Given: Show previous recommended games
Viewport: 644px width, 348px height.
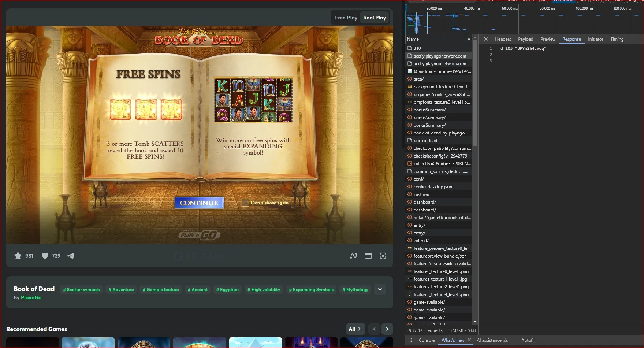Looking at the screenshot, I should tap(374, 329).
